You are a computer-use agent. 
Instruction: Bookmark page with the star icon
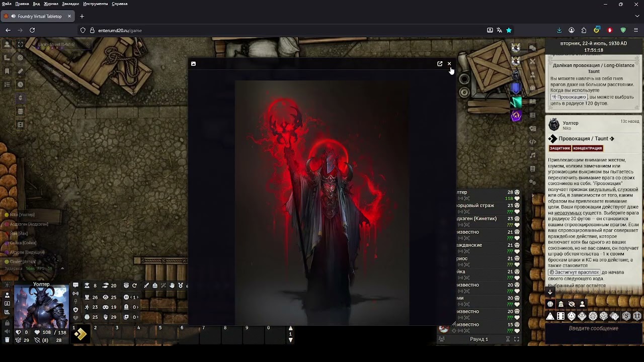click(x=509, y=30)
